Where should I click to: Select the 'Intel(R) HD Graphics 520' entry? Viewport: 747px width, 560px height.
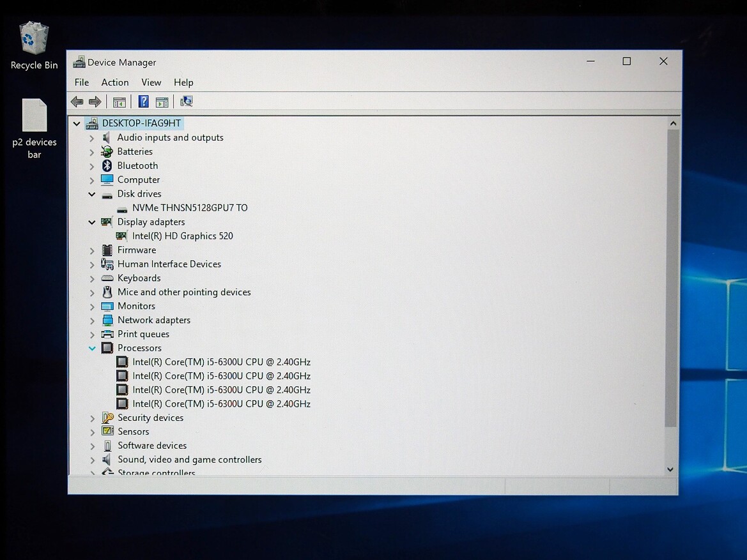[x=183, y=236]
